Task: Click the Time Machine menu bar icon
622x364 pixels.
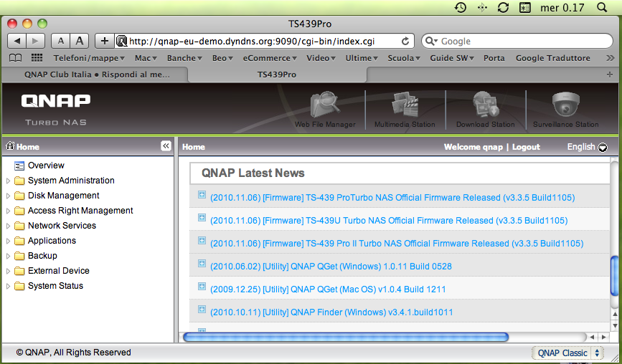Action: click(x=461, y=7)
